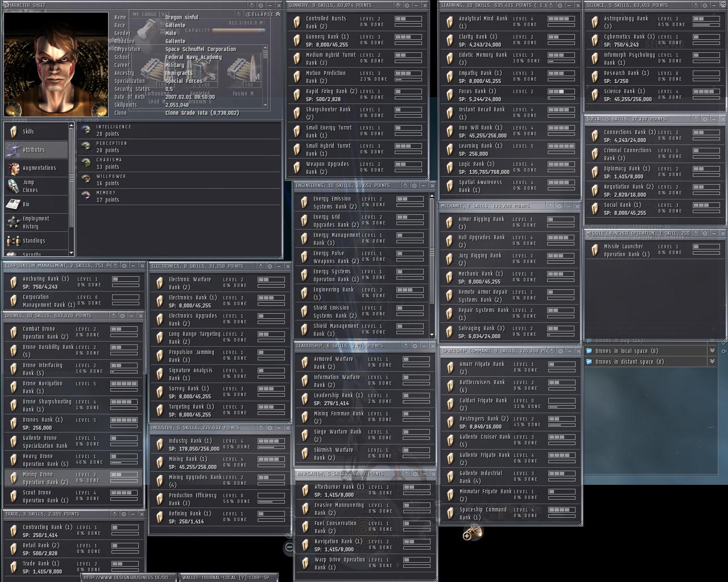Expand the Drones in distant space group
Viewport: 728px width, 582px height.
712,361
